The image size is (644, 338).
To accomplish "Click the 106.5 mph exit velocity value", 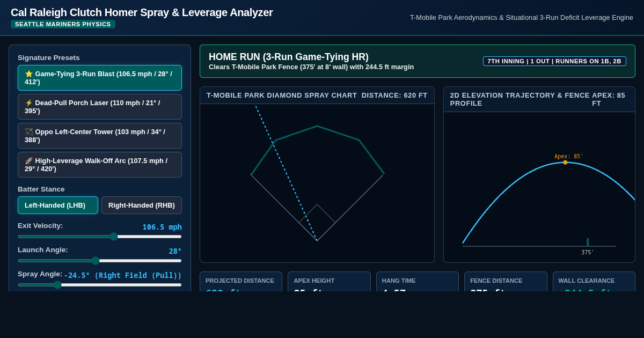I will [x=162, y=227].
